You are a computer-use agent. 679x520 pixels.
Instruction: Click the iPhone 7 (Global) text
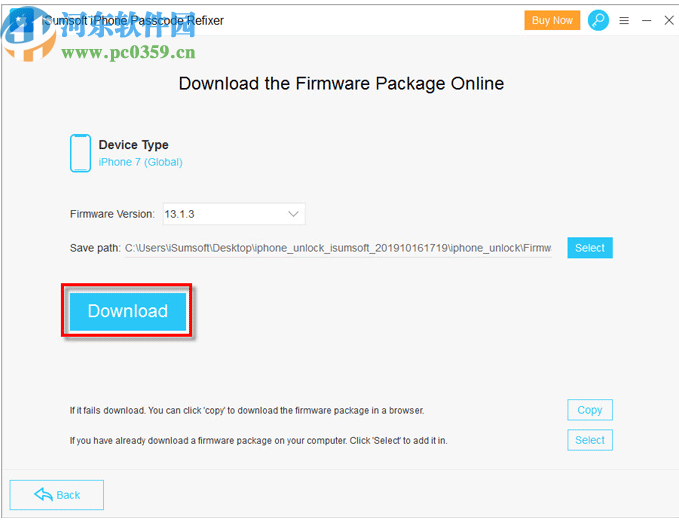click(x=140, y=162)
